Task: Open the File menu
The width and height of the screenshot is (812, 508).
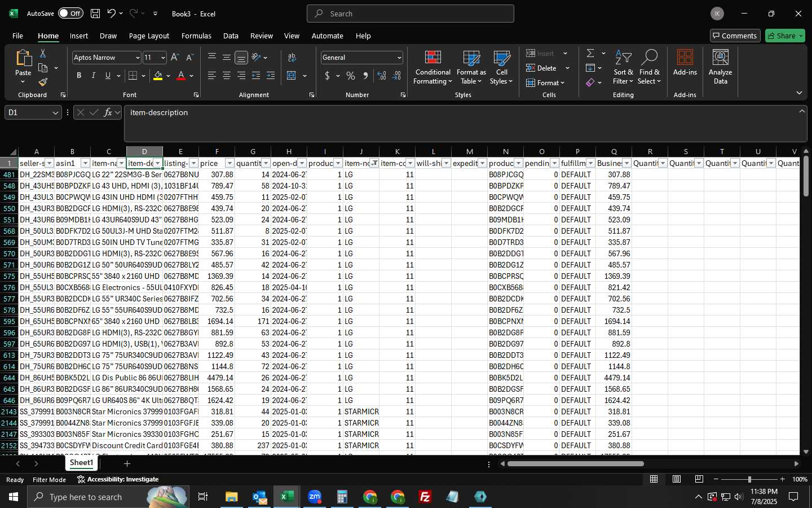Action: (x=17, y=36)
